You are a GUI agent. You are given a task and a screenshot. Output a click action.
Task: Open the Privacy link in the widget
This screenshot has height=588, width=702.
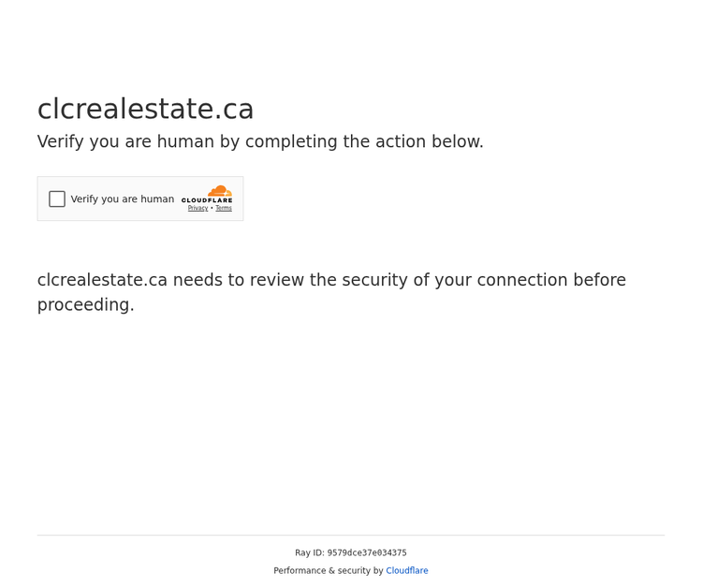(197, 208)
